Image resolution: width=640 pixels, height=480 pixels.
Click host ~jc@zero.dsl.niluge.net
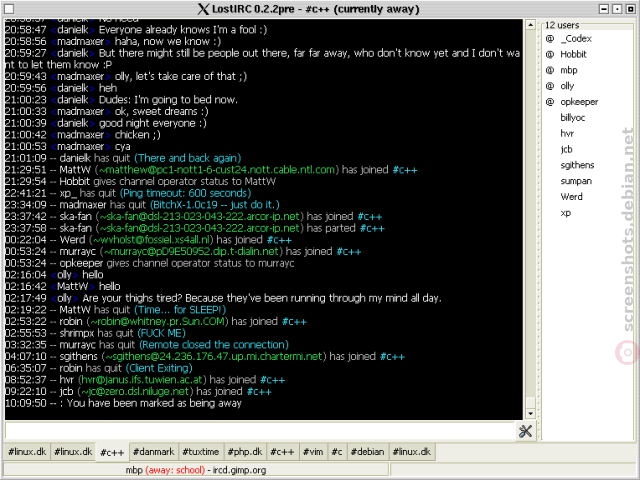coord(135,391)
